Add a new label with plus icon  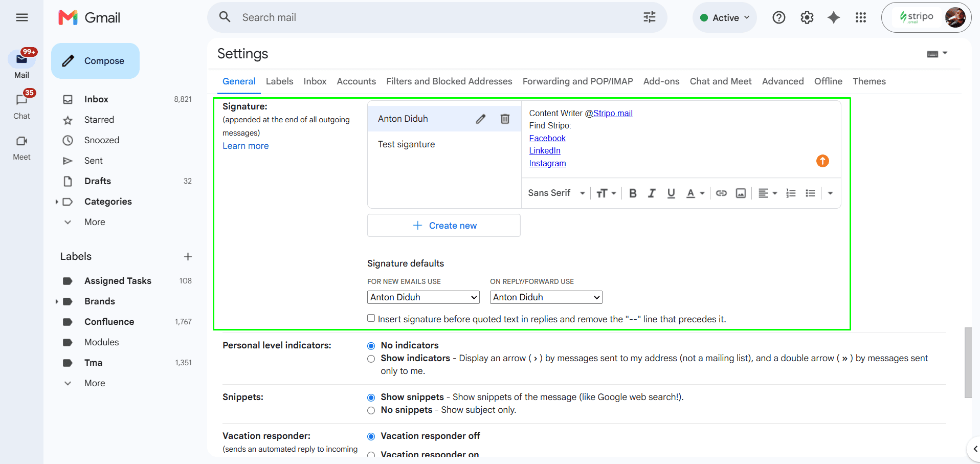(188, 256)
